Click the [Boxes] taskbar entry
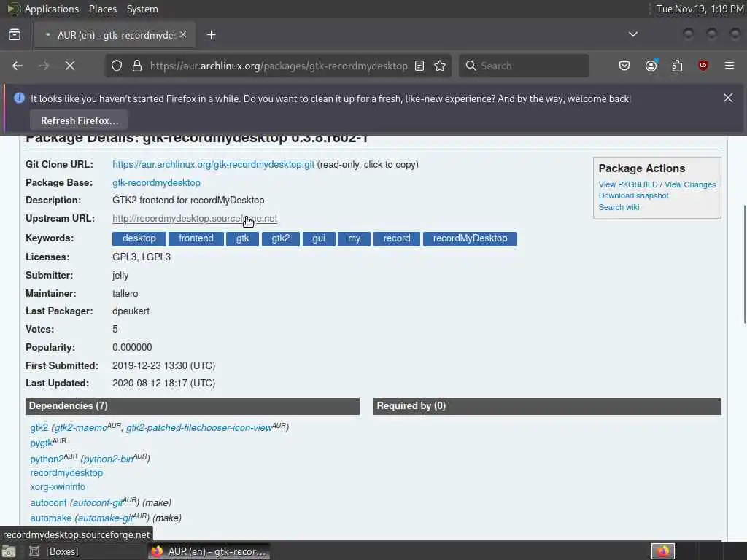This screenshot has width=747, height=560. (55, 551)
